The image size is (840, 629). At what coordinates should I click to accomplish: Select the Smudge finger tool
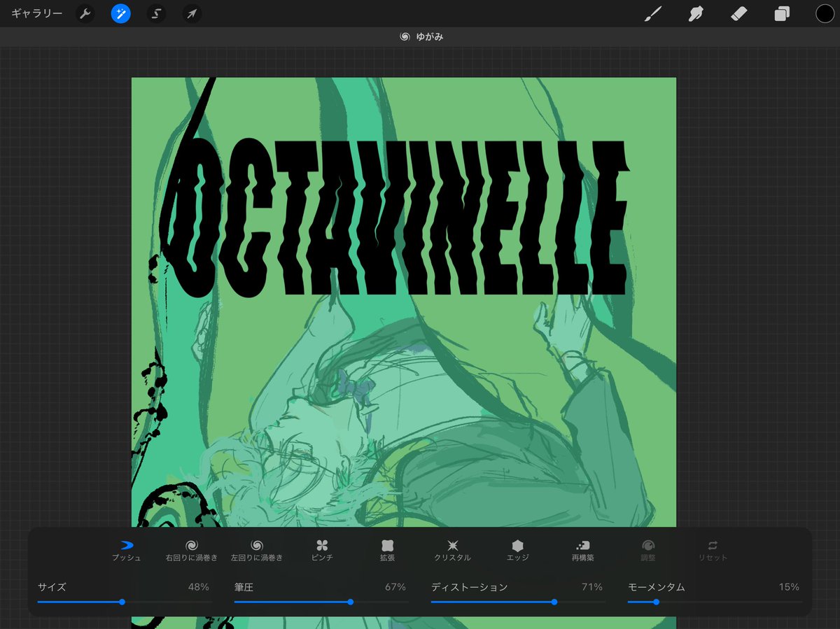[696, 13]
